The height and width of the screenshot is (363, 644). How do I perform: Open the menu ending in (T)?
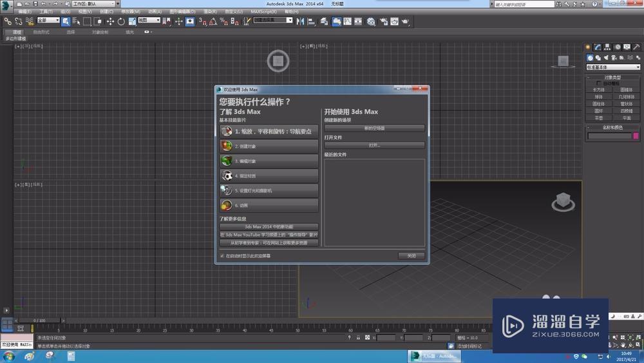click(46, 12)
